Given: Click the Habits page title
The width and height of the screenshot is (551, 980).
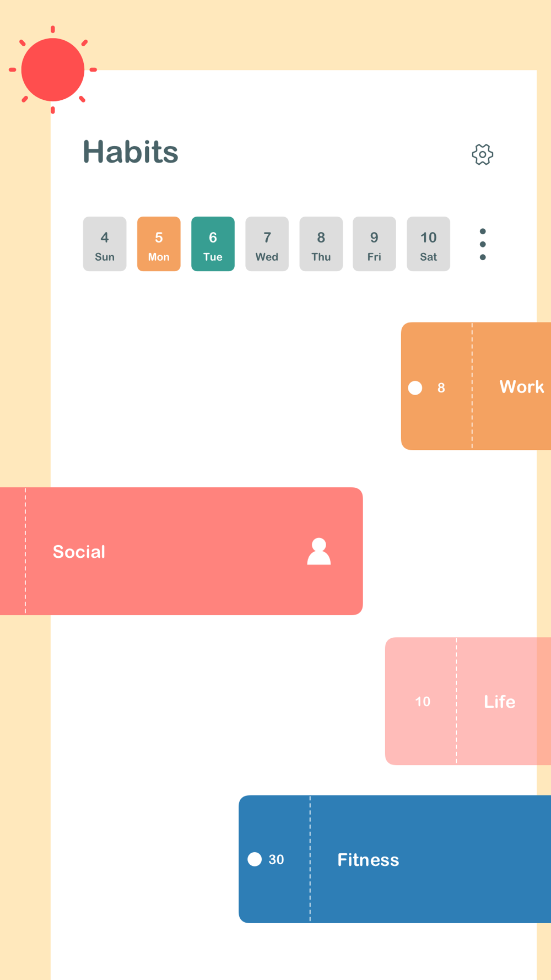Looking at the screenshot, I should [131, 152].
